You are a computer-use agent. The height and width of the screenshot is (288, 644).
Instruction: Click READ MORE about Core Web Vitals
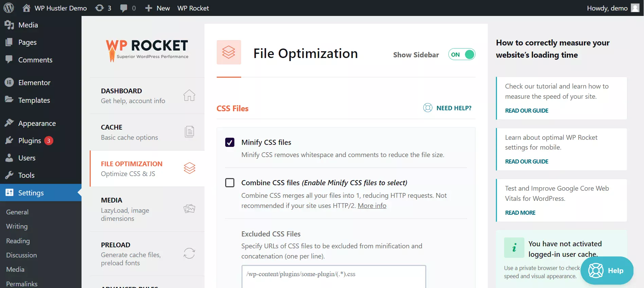[520, 213]
